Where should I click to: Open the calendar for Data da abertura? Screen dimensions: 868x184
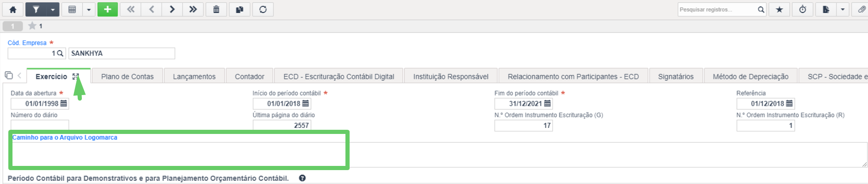(64, 103)
